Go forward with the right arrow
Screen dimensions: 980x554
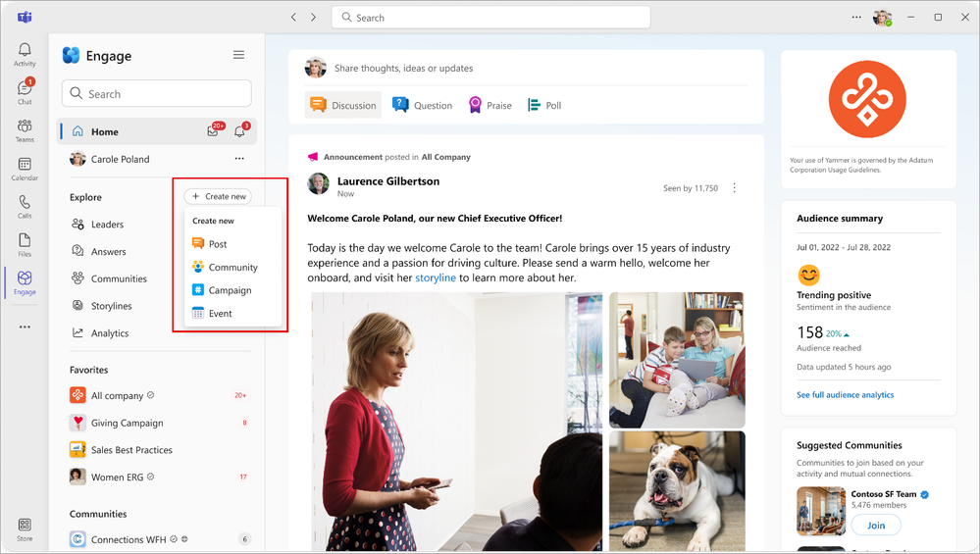tap(313, 18)
